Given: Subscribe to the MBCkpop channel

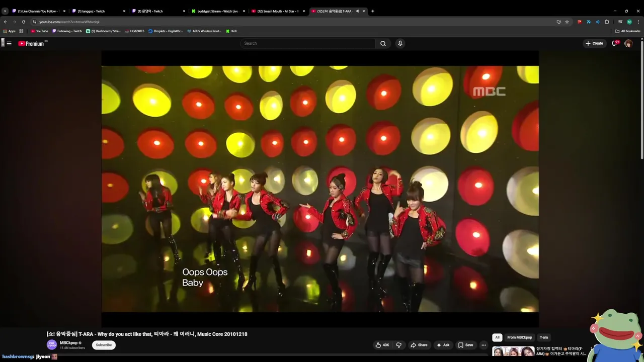Looking at the screenshot, I should click(104, 345).
